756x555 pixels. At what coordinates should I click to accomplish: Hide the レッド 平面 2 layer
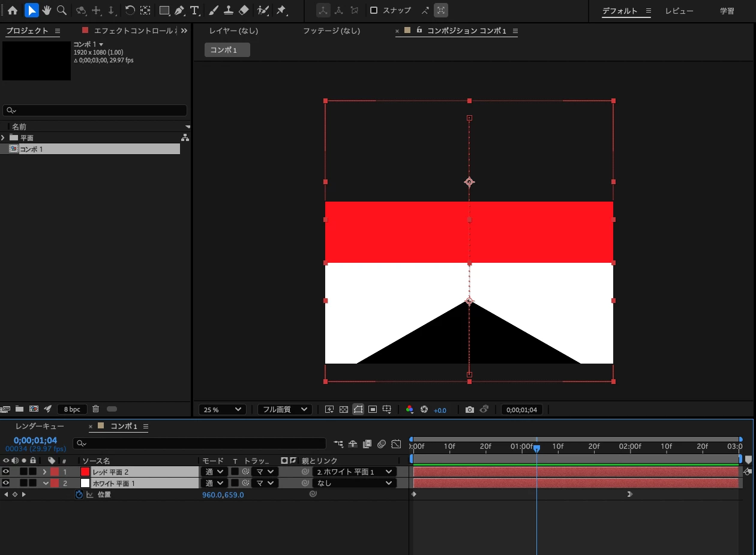tap(6, 472)
